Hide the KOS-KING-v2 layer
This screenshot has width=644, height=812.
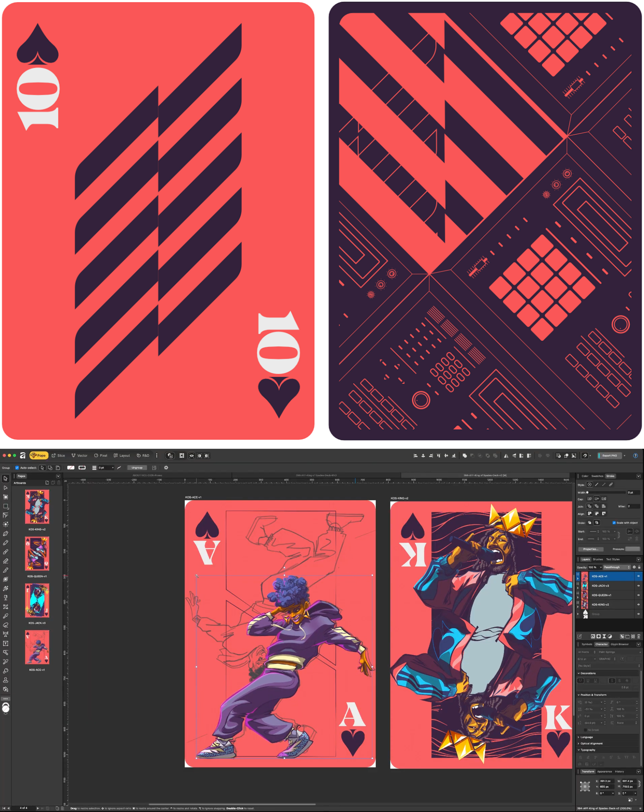pyautogui.click(x=638, y=605)
